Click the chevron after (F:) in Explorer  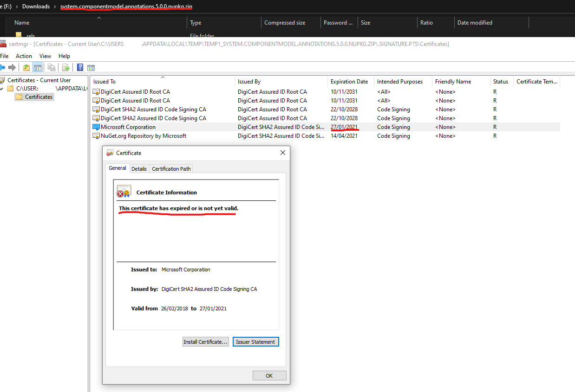17,6
